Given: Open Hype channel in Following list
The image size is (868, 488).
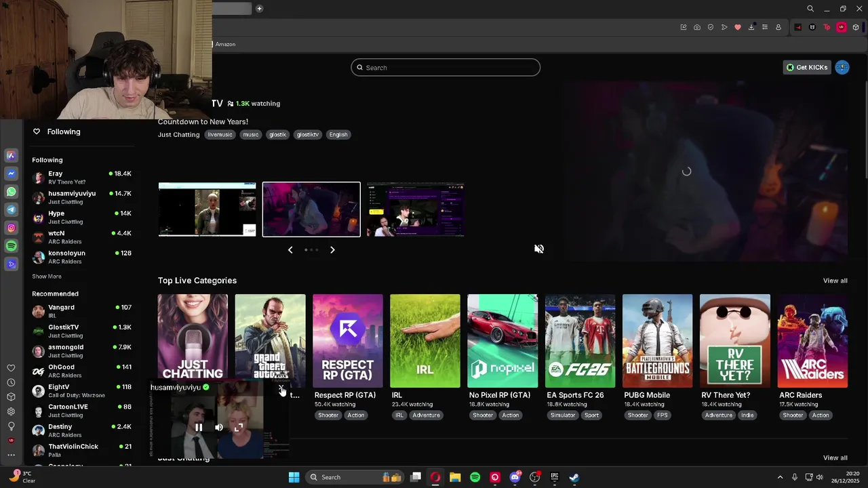Looking at the screenshot, I should [x=81, y=217].
